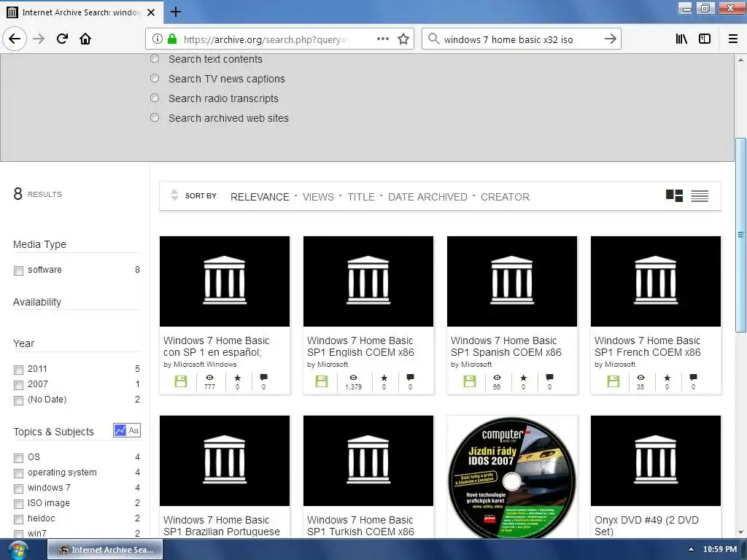
Task: Sort results by Relevance
Action: (260, 197)
